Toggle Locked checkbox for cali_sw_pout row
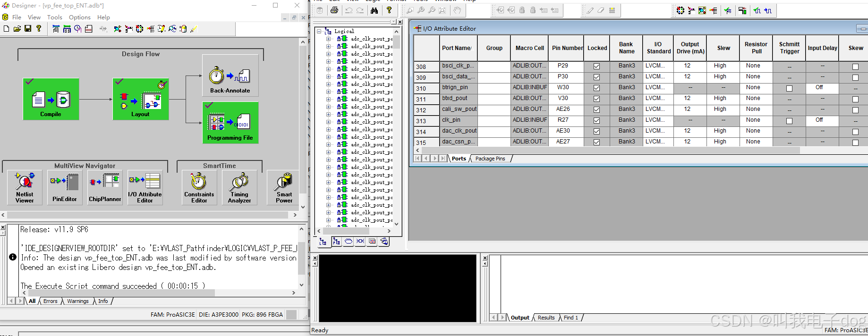The height and width of the screenshot is (336, 868). [596, 110]
